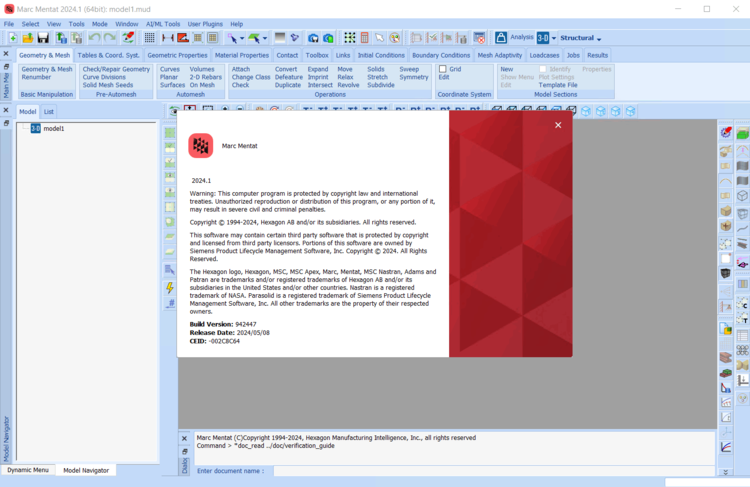Close the About Marc Mentat splash dialog

[558, 125]
